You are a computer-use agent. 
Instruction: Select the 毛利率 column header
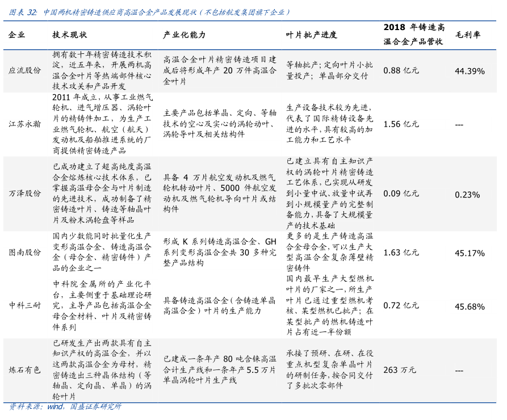(468, 35)
